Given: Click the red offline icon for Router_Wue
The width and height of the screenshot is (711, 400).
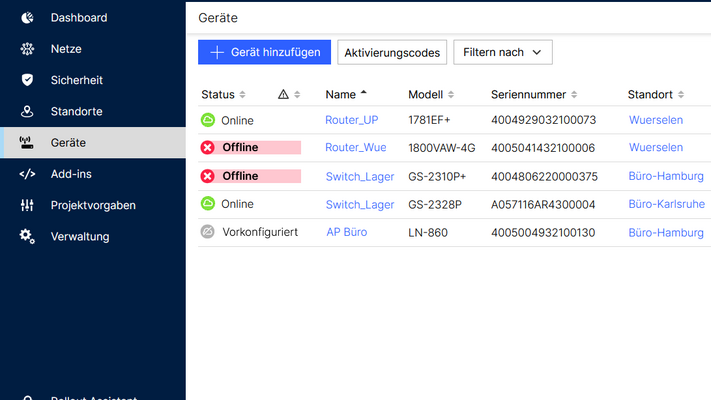Looking at the screenshot, I should click(208, 148).
